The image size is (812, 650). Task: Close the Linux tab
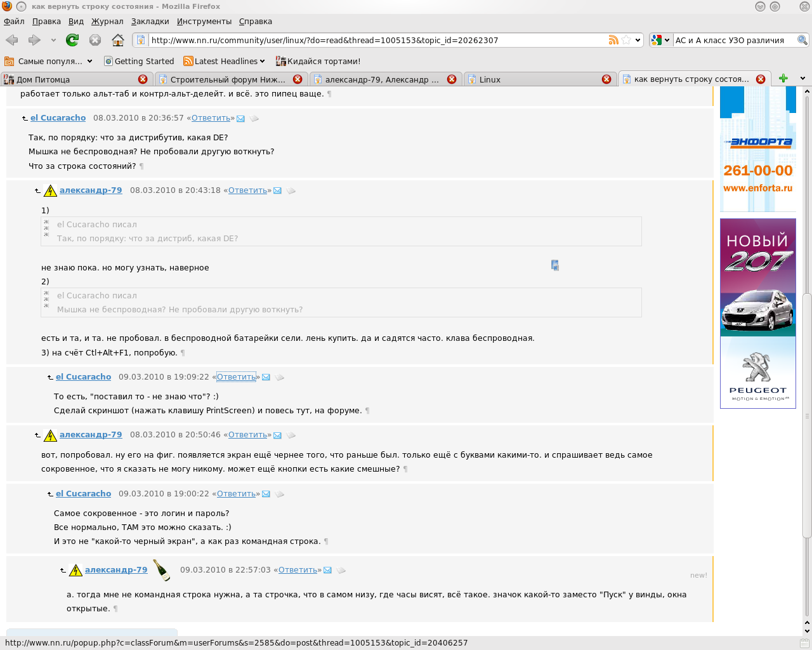click(x=606, y=79)
